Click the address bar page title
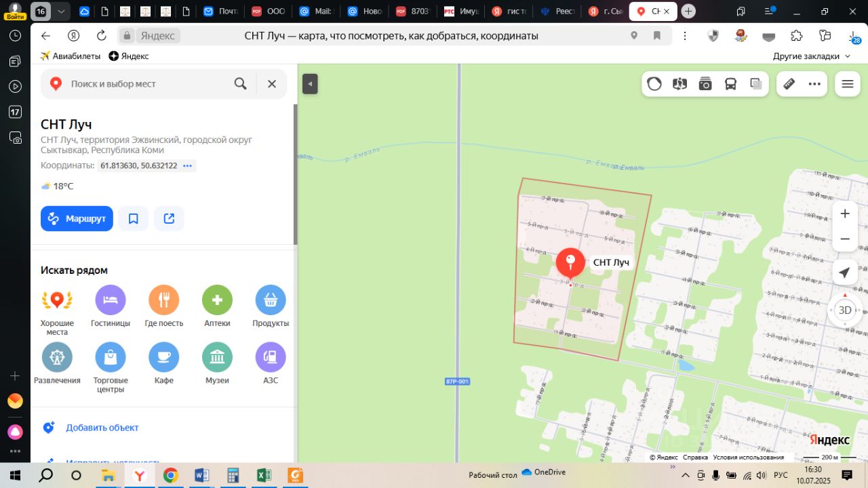Screen dimensions: 868x488 (x=391, y=36)
